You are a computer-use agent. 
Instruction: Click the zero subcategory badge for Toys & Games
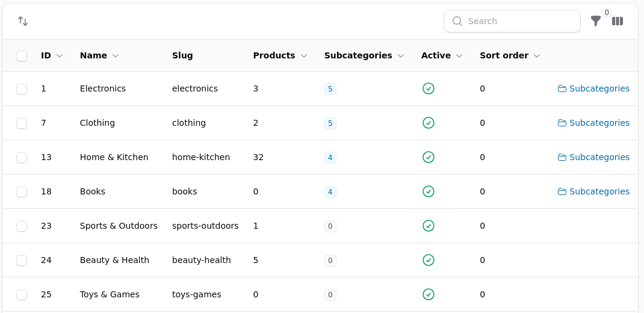330,295
